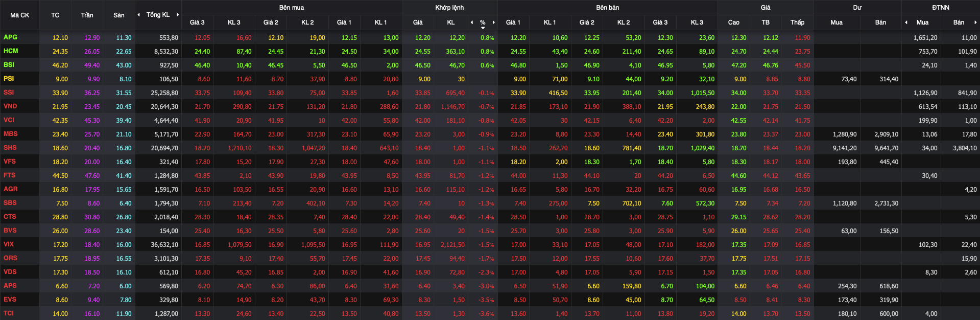Click the Dư Bán column header
Screen dimensions: 980x320
[x=881, y=22]
